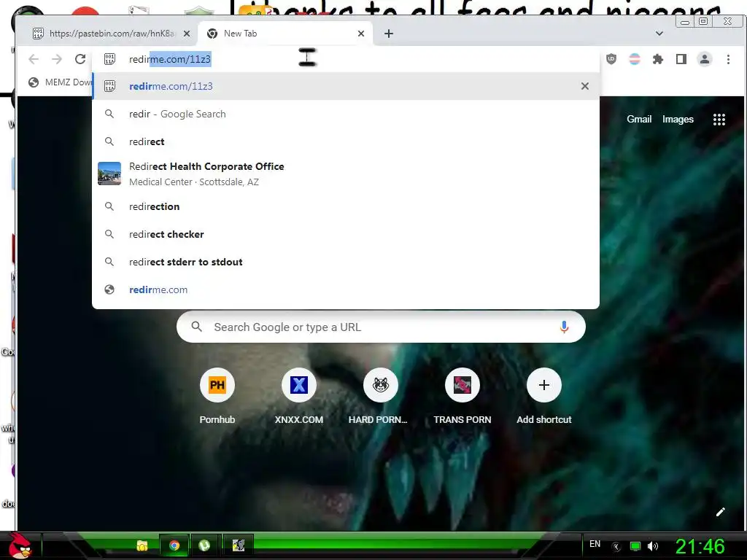Image resolution: width=747 pixels, height=560 pixels.
Task: Click the EN language indicator
Action: [x=595, y=544]
